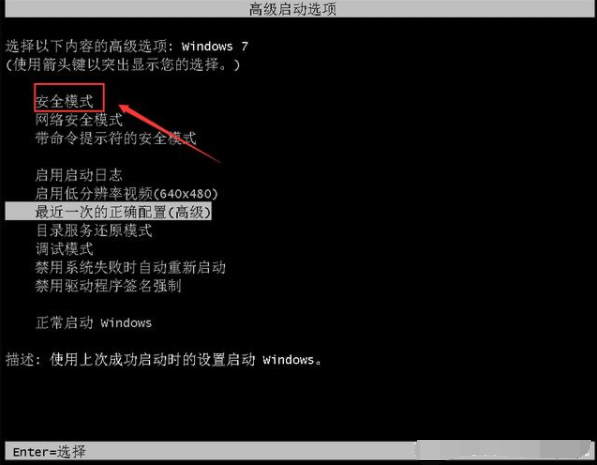Screen dimensions: 597x465
Task: Click the blurred area of the bottom bar
Action: tap(504, 450)
